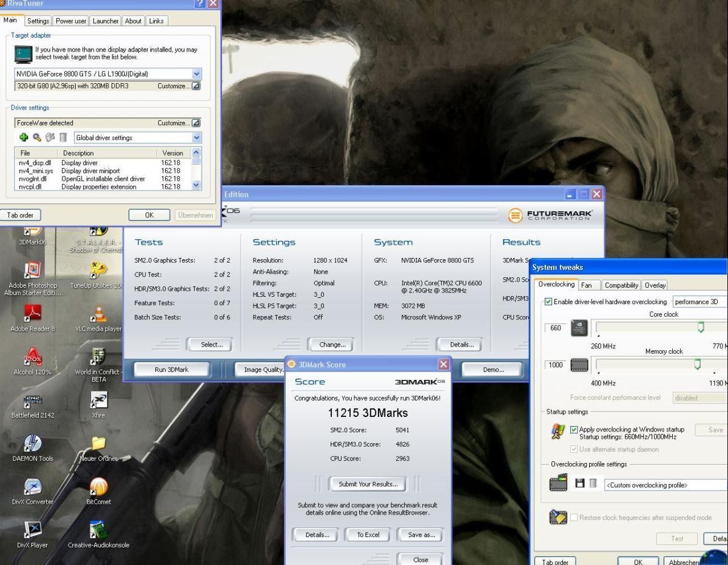Open Customize arrow for the 320-bit G80 adapter

196,86
